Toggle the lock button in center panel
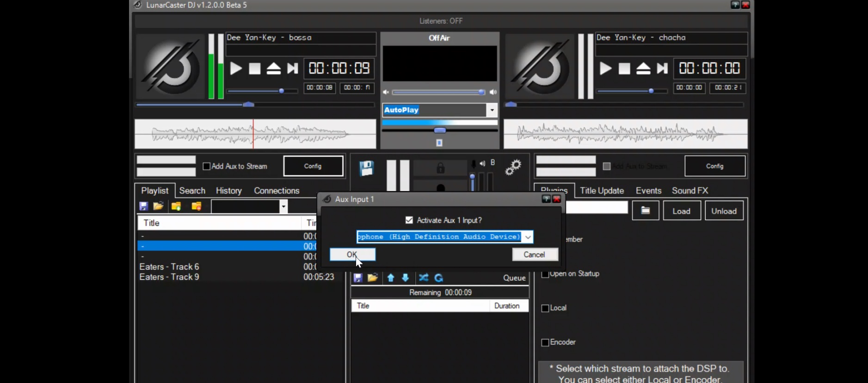Viewport: 868px width, 383px height. 440,167
